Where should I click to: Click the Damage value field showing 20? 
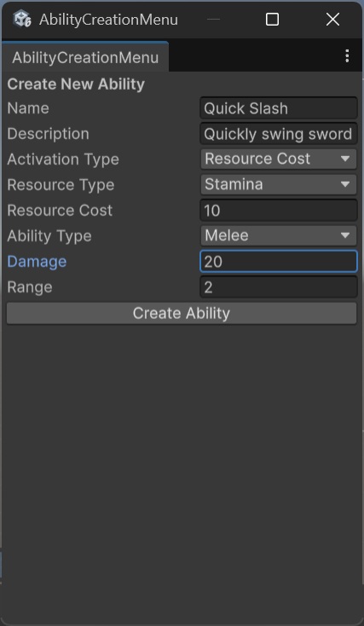279,262
